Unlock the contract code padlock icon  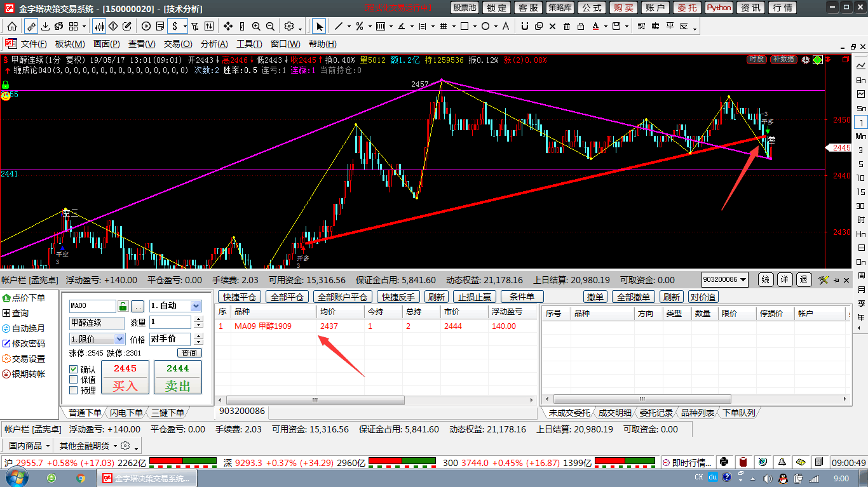pyautogui.click(x=123, y=306)
